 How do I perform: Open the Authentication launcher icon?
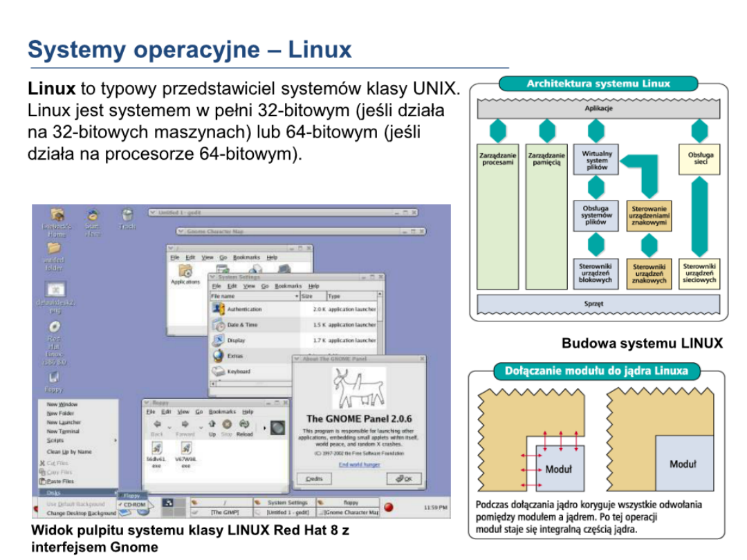click(219, 309)
